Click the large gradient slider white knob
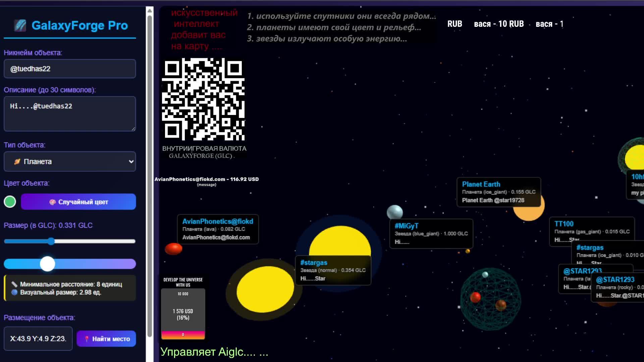Viewport: 644px width, 362px height. [x=47, y=264]
